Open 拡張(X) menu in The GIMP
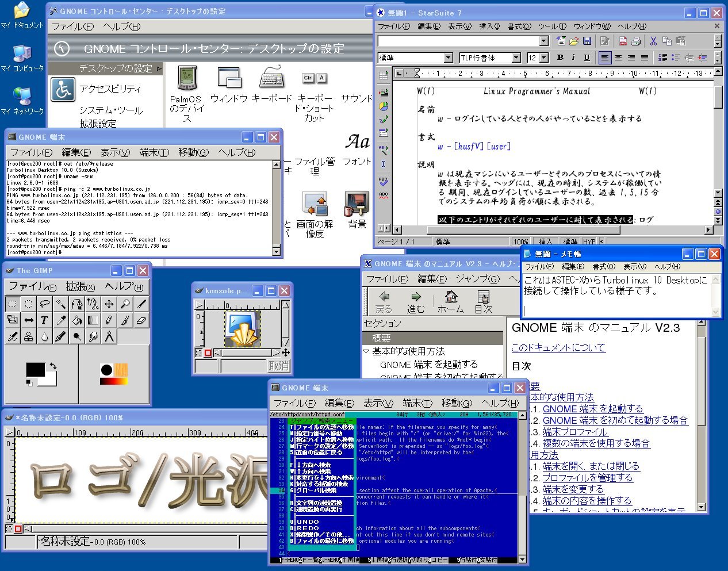This screenshot has width=728, height=571. tap(80, 286)
